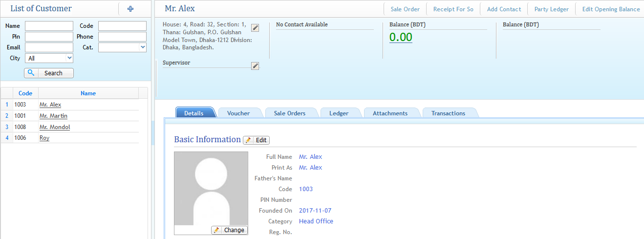Click the plus icon to add customer
644x239 pixels.
pos(130,9)
